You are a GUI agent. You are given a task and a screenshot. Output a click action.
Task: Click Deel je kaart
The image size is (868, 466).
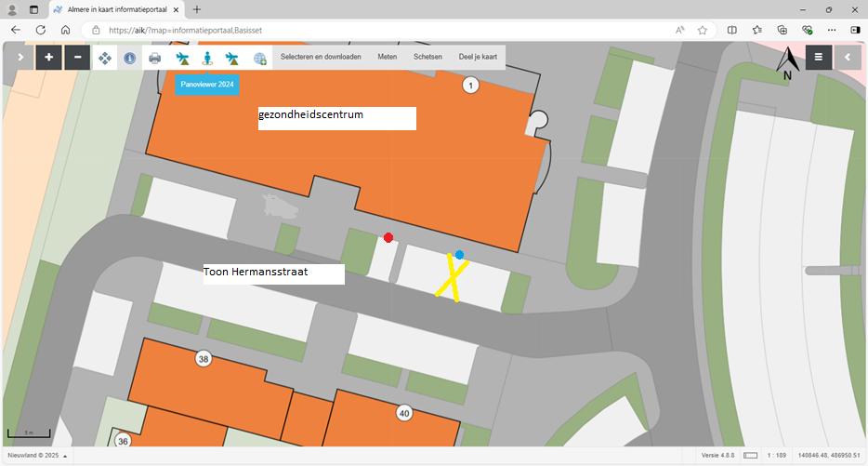[478, 58]
